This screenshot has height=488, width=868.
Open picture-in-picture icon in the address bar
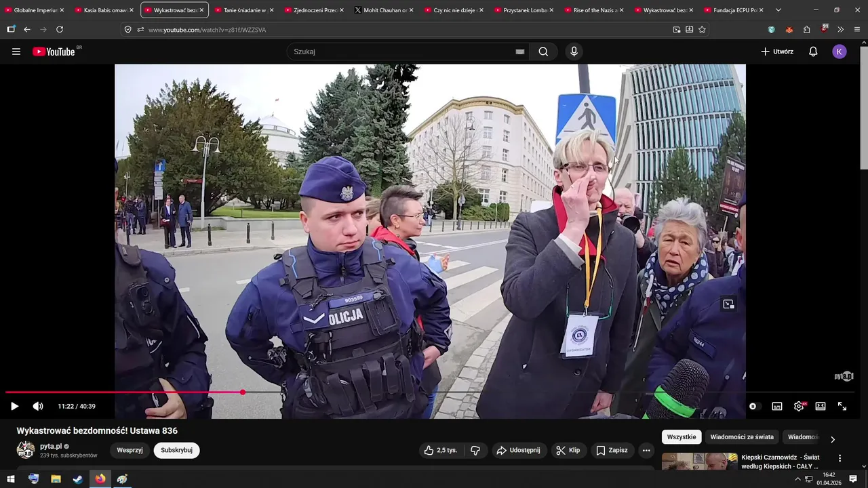click(x=677, y=30)
